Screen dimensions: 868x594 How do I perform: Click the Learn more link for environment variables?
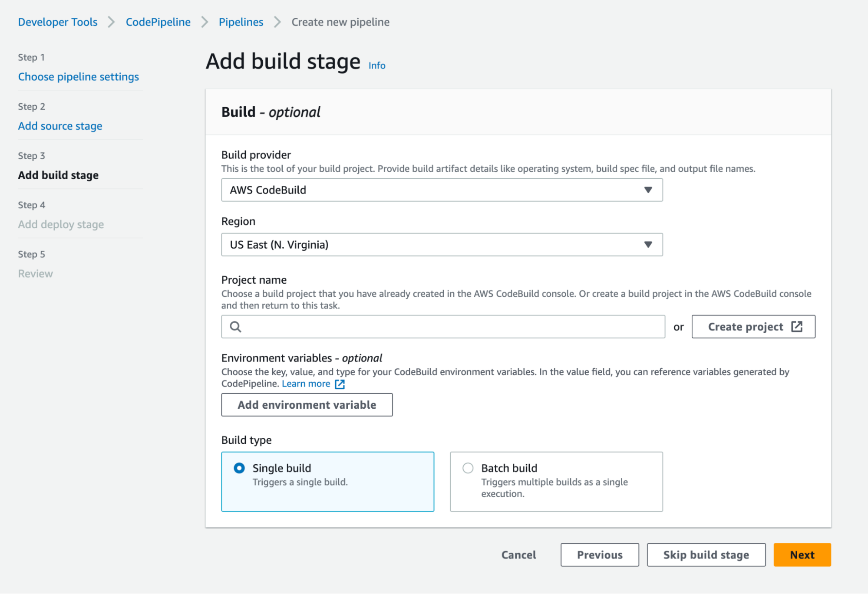(307, 384)
